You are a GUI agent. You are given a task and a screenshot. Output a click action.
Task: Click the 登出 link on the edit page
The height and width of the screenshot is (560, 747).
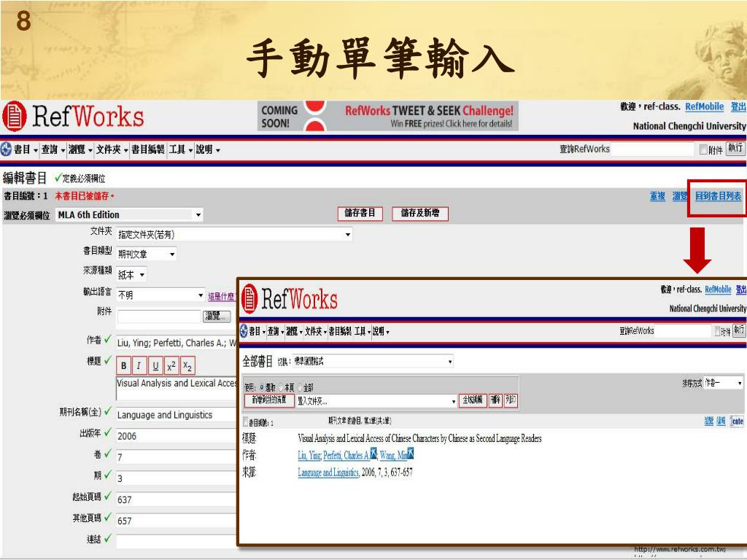[738, 106]
